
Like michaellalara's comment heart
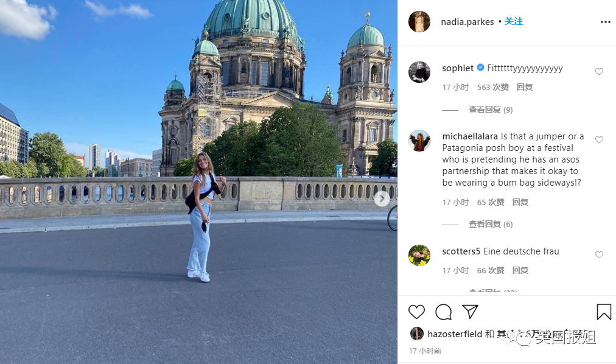point(599,139)
